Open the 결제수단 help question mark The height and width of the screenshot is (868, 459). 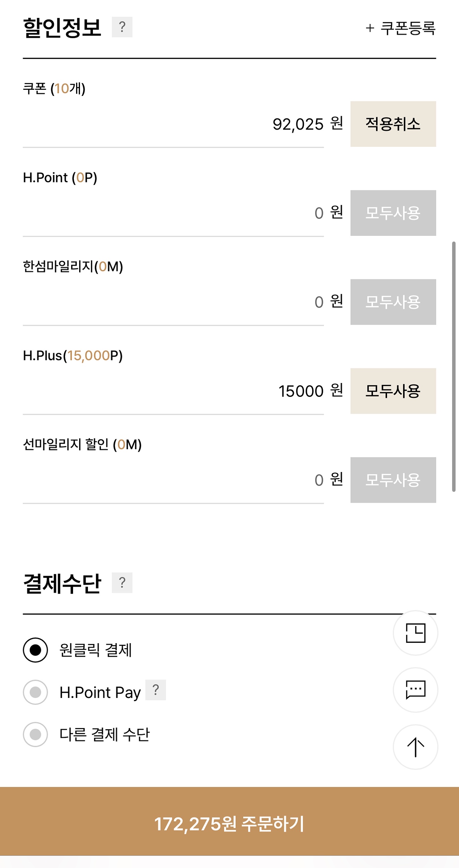[x=122, y=582]
